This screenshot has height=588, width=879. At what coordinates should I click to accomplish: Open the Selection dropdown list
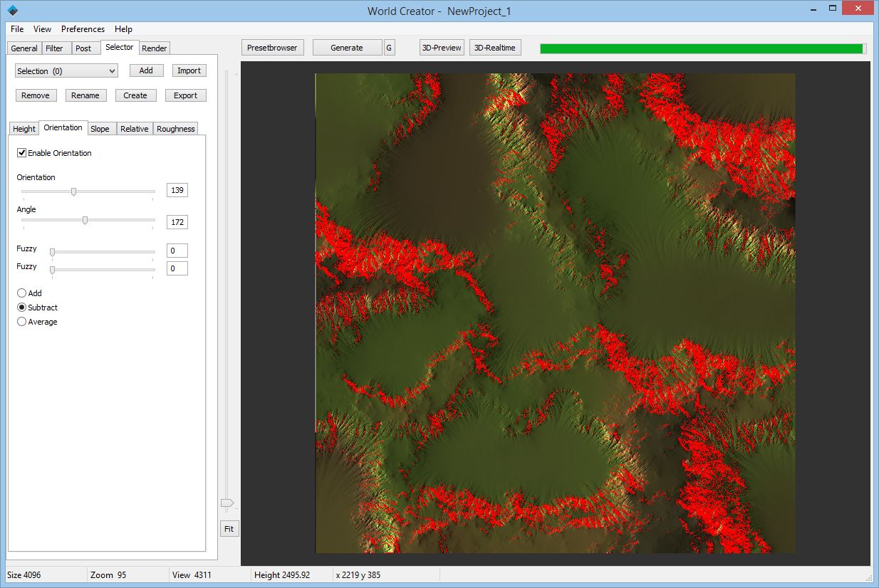click(x=113, y=70)
